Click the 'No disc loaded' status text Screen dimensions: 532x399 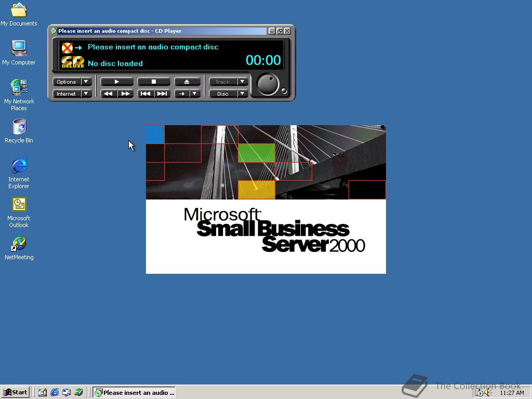point(115,63)
